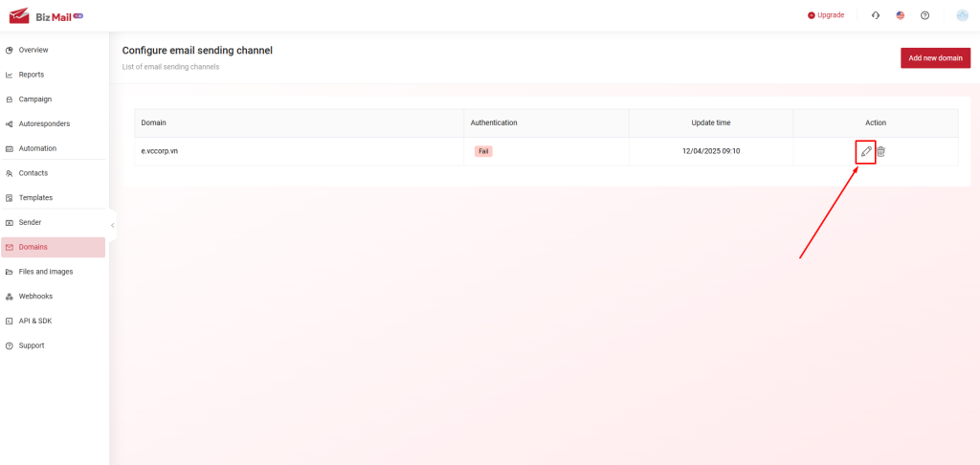The image size is (980, 465).
Task: Open the US flag language selector
Action: point(901,15)
